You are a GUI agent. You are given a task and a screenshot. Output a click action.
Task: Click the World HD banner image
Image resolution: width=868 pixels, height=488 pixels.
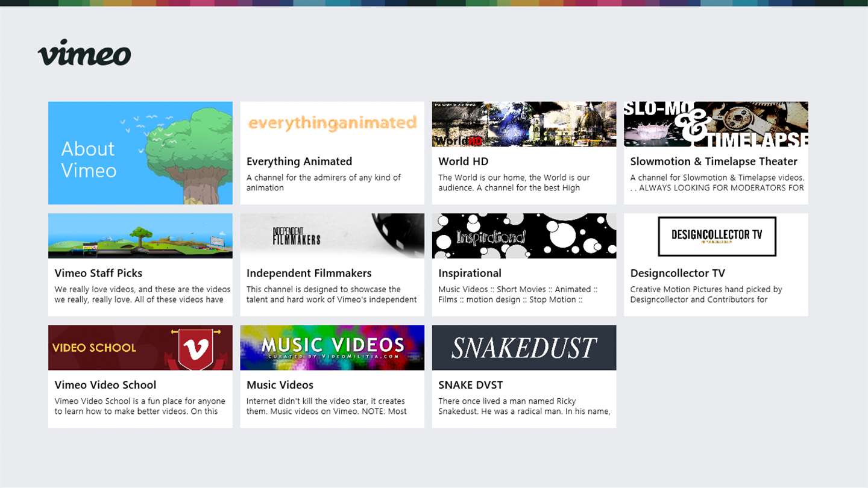(x=524, y=124)
